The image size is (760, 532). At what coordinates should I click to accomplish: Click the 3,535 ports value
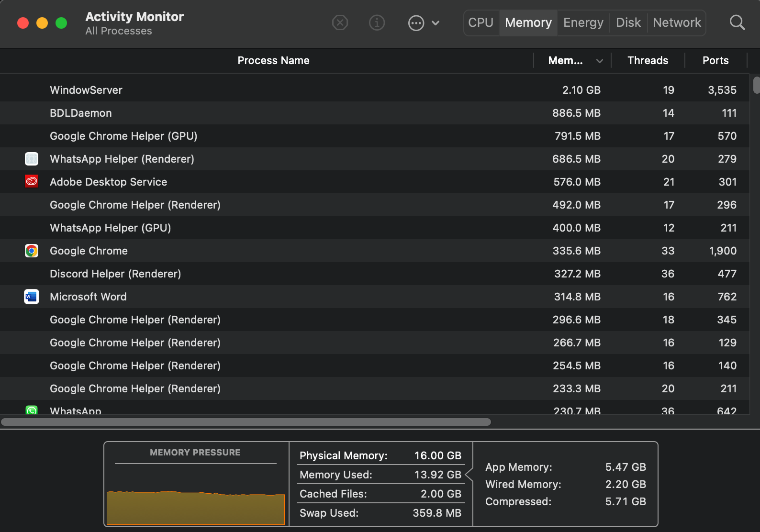(722, 90)
